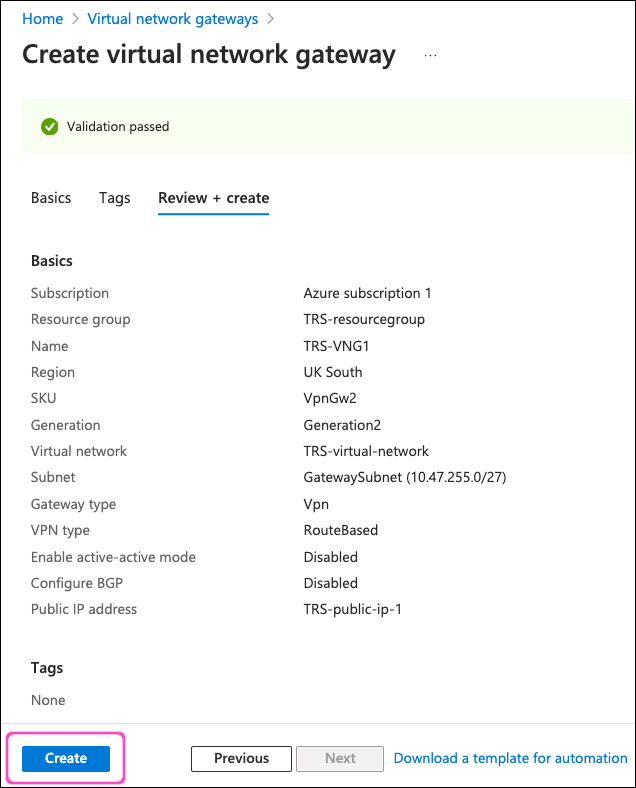Click the breadcrumb chevron after Home

click(x=75, y=19)
